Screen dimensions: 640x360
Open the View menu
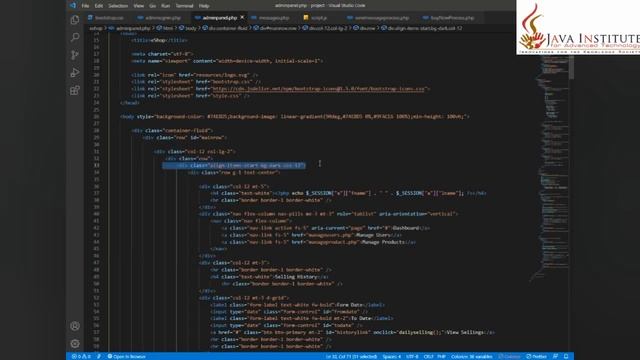[x=139, y=6]
